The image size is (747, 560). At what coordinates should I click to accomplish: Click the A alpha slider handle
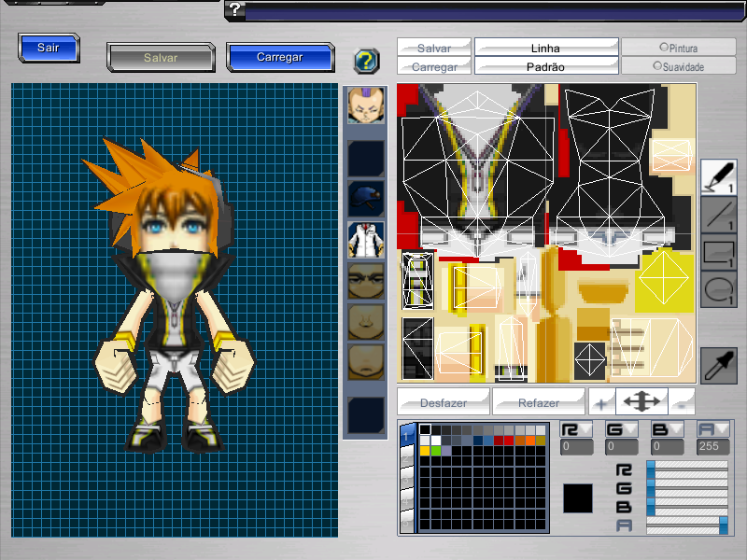tap(724, 525)
